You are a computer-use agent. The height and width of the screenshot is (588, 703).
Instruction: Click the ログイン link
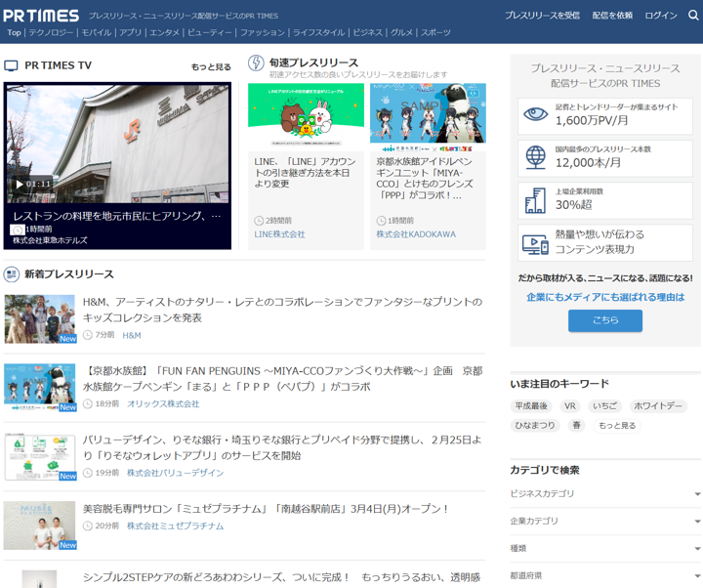tap(661, 16)
